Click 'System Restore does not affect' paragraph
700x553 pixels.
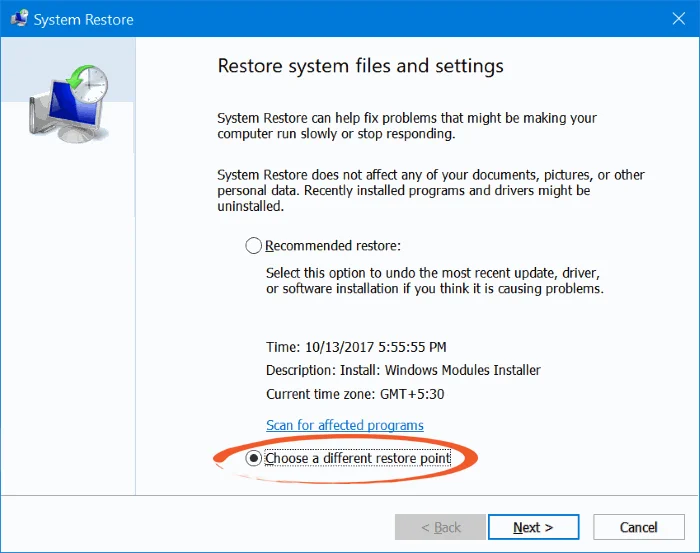(431, 191)
